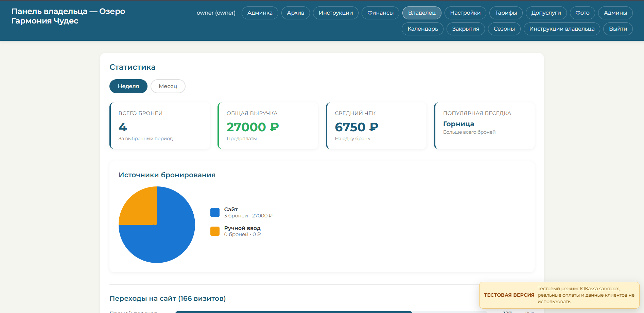The height and width of the screenshot is (313, 644).
Task: Open the Админы page
Action: point(615,13)
